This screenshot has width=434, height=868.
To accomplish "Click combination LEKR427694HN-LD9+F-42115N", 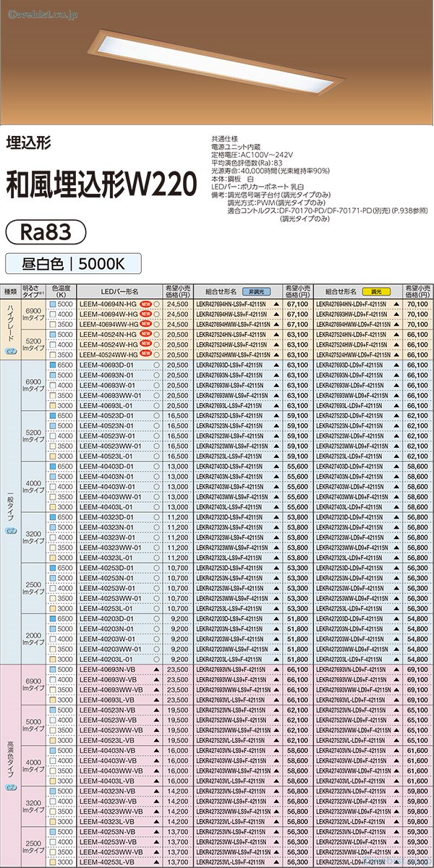I will (x=352, y=305).
